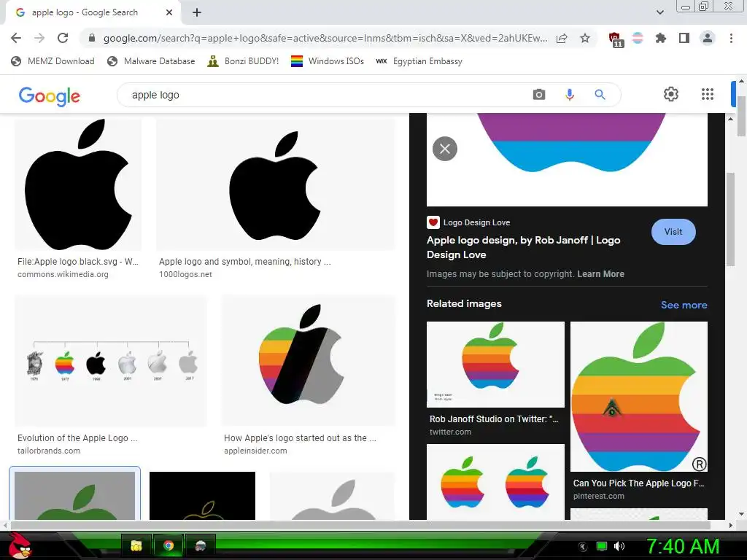
Task: Click the commons.wikimedia.org source text
Action: click(x=63, y=274)
